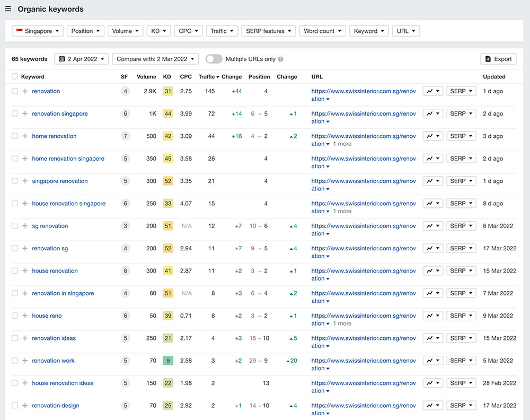This screenshot has height=420, width=530.
Task: Tick the checkbox for singapore renovation row
Action: pos(15,181)
